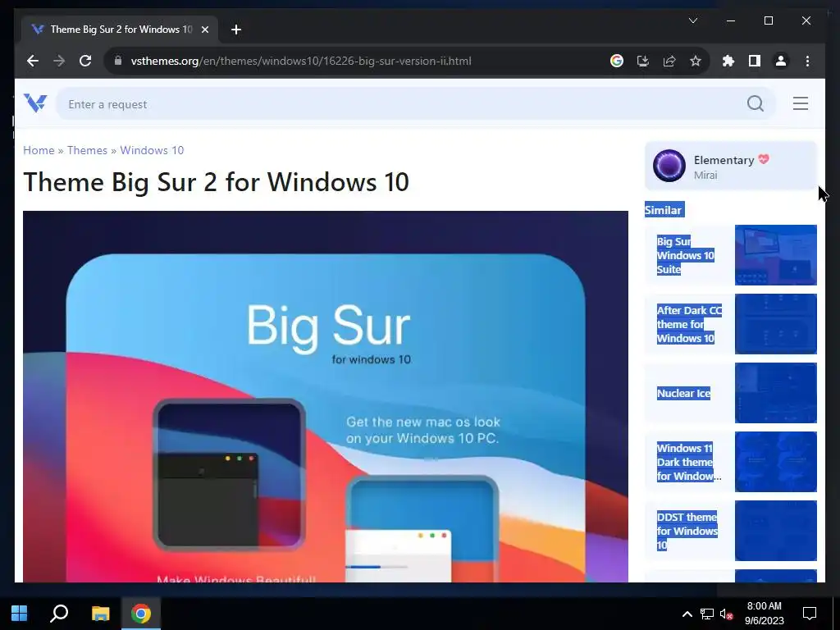Select the Theme Big Sur 2 tab

(x=120, y=30)
